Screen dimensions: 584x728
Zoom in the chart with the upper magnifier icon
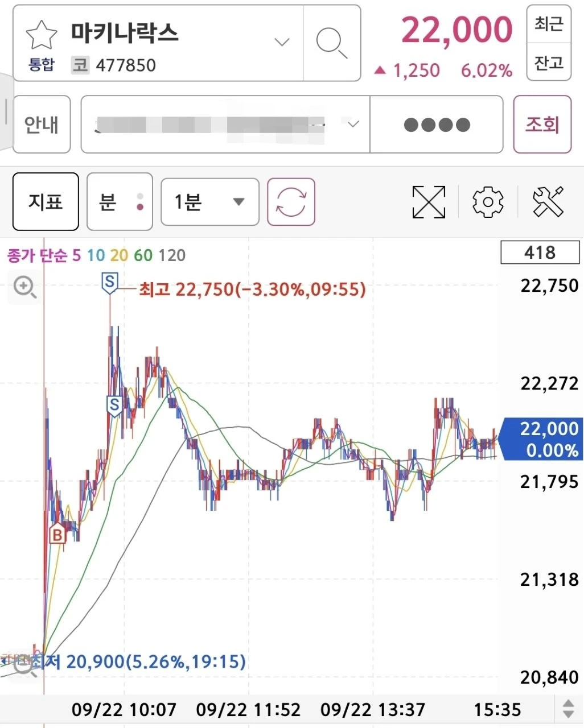point(25,287)
